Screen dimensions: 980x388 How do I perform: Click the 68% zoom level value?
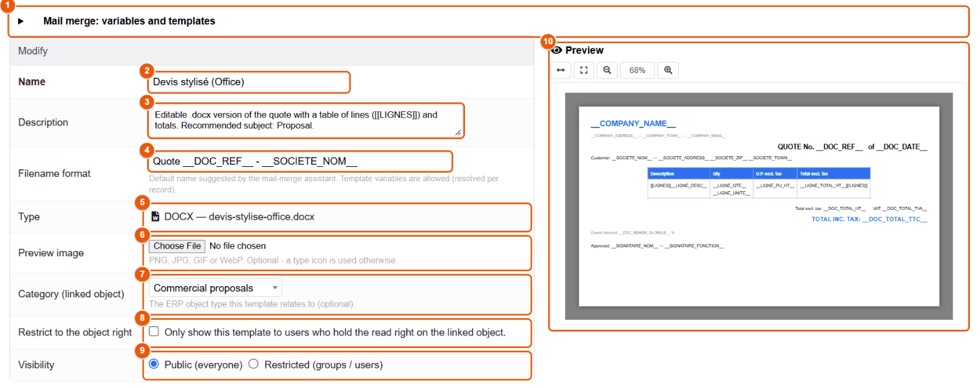(637, 70)
